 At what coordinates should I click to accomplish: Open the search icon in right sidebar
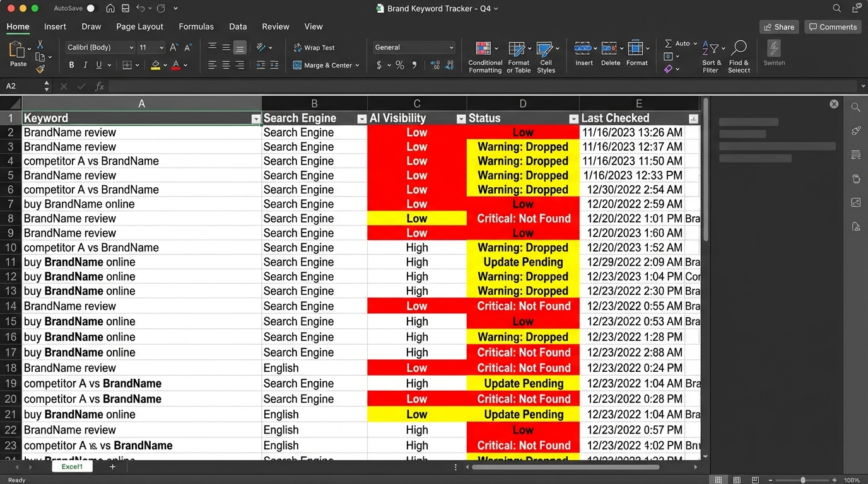[x=855, y=107]
